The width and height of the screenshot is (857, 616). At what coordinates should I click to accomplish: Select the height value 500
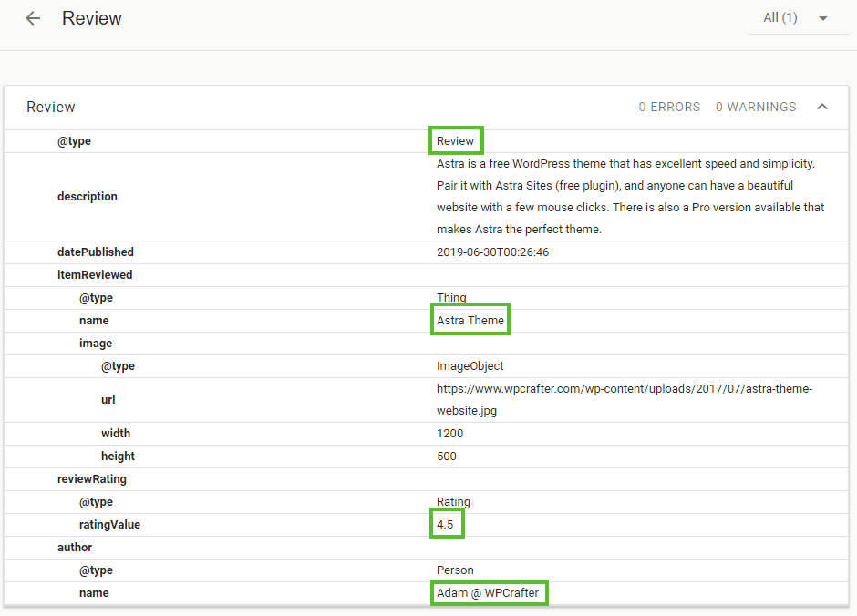point(447,457)
